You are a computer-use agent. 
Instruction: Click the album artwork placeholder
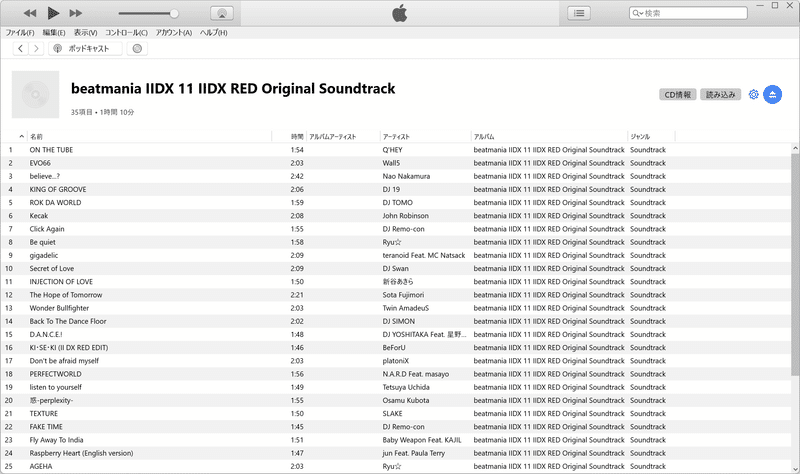coord(35,94)
